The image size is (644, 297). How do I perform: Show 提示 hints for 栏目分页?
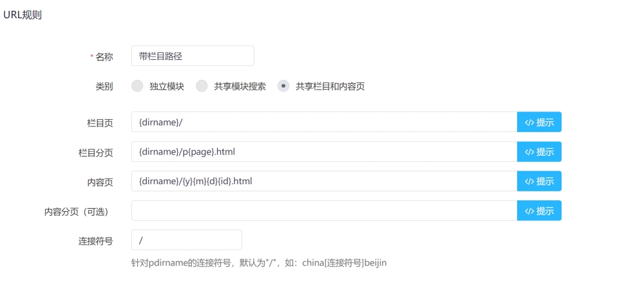[x=539, y=151]
